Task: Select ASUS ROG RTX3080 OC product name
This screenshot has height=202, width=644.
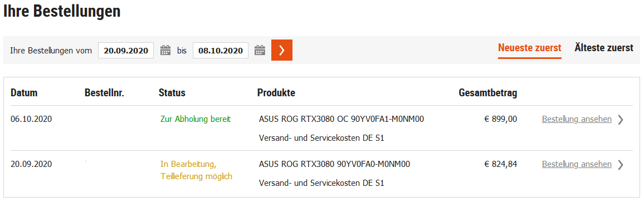Action: tap(341, 120)
